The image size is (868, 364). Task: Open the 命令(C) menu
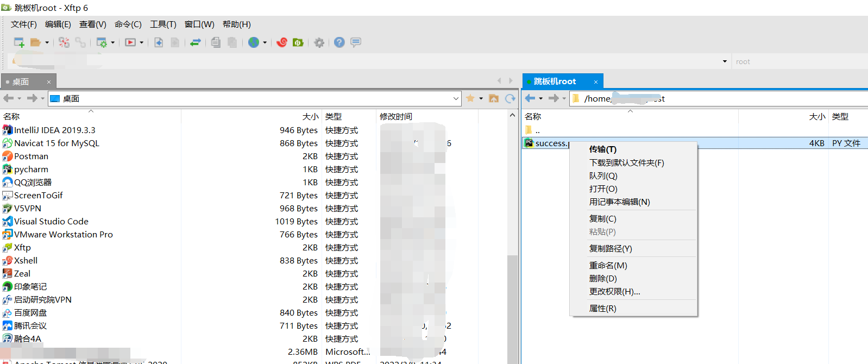click(x=128, y=24)
